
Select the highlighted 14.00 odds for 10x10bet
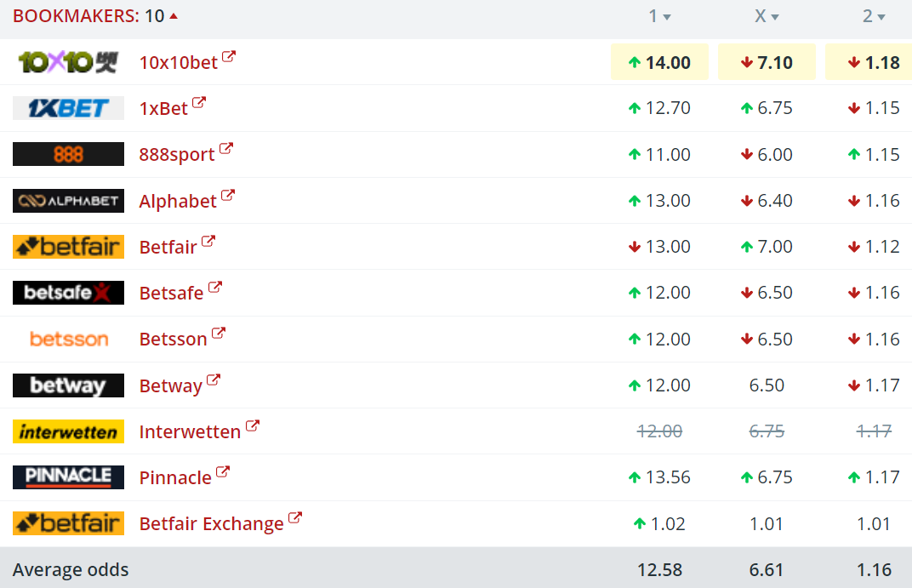659,62
